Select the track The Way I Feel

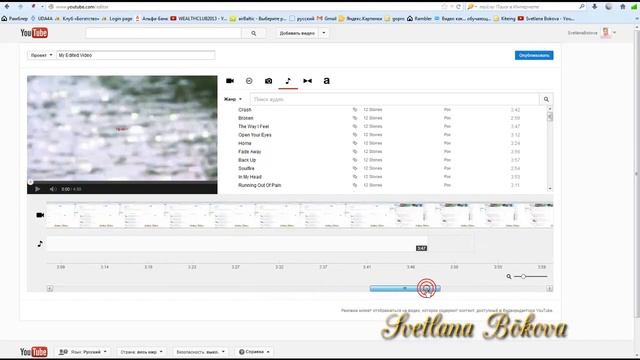253,127
